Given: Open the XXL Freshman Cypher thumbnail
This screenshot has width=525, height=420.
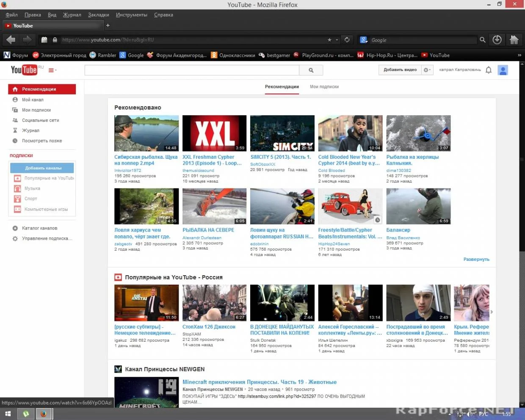Looking at the screenshot, I should (214, 133).
